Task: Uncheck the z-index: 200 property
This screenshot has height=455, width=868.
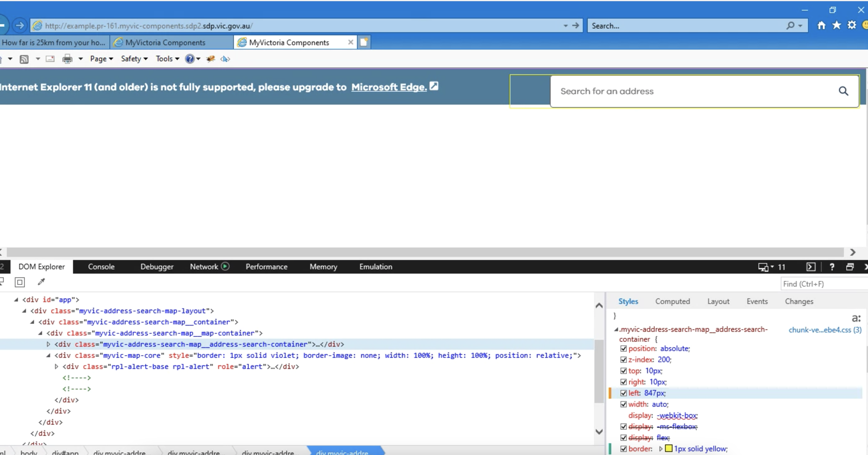Action: (x=623, y=360)
